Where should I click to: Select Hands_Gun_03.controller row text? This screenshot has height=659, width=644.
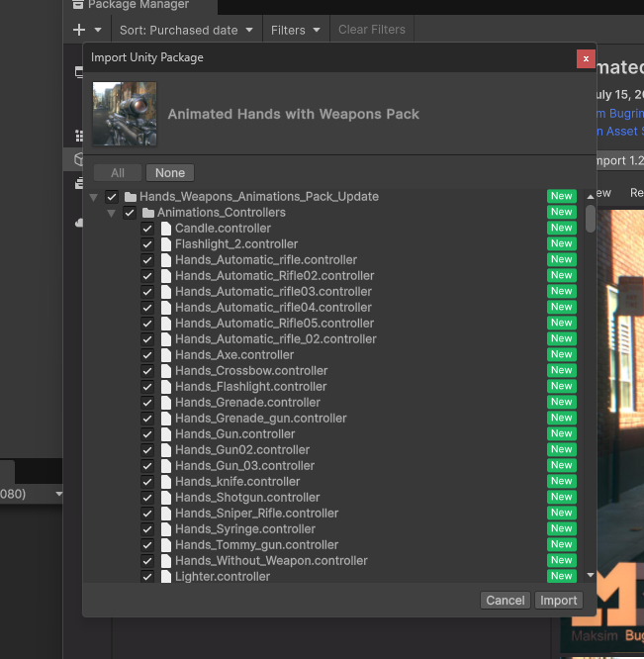click(245, 466)
